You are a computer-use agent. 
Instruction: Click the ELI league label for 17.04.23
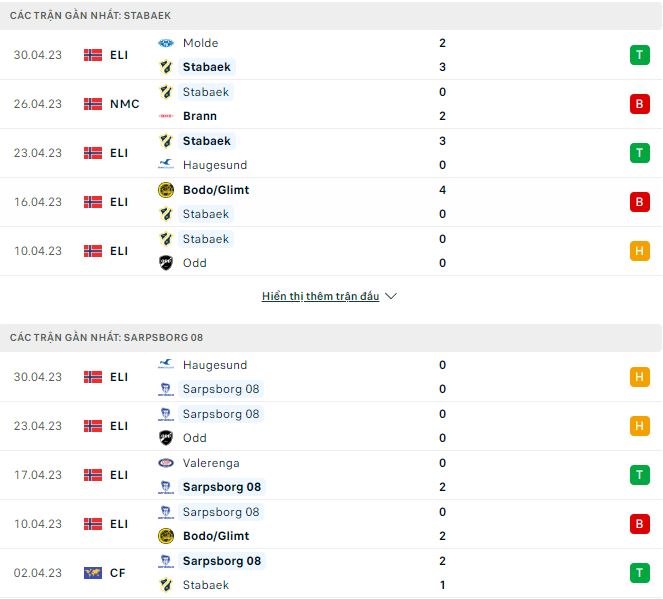point(119,475)
